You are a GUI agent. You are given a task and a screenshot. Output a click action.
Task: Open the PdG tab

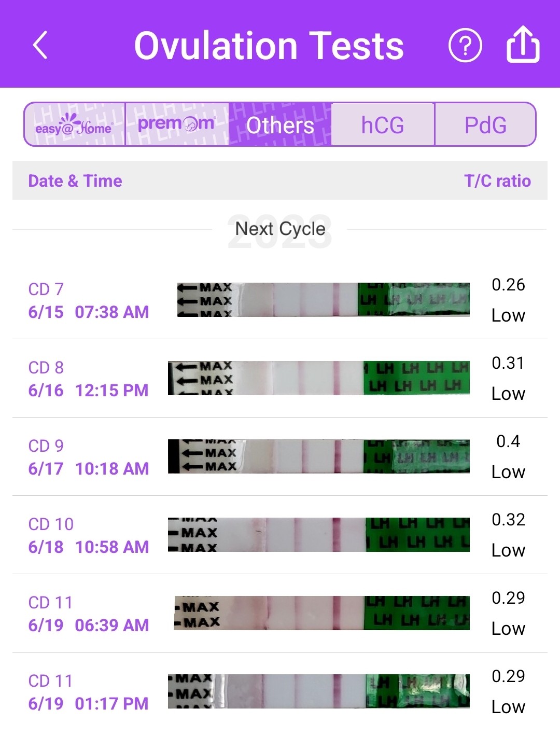[x=485, y=124]
